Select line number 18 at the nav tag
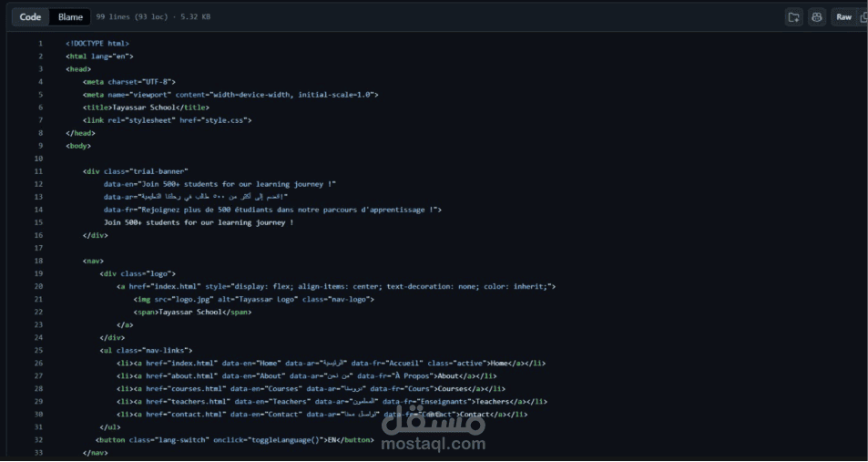This screenshot has height=462, width=868. [38, 261]
